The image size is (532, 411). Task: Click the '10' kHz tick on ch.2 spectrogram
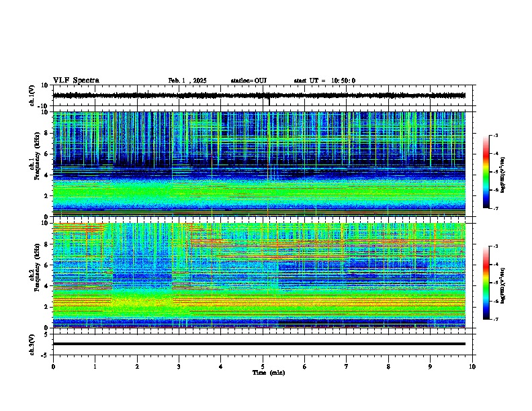(x=45, y=223)
